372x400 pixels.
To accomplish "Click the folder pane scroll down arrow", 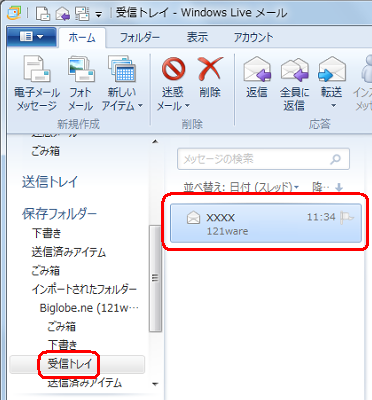I will click(x=155, y=384).
